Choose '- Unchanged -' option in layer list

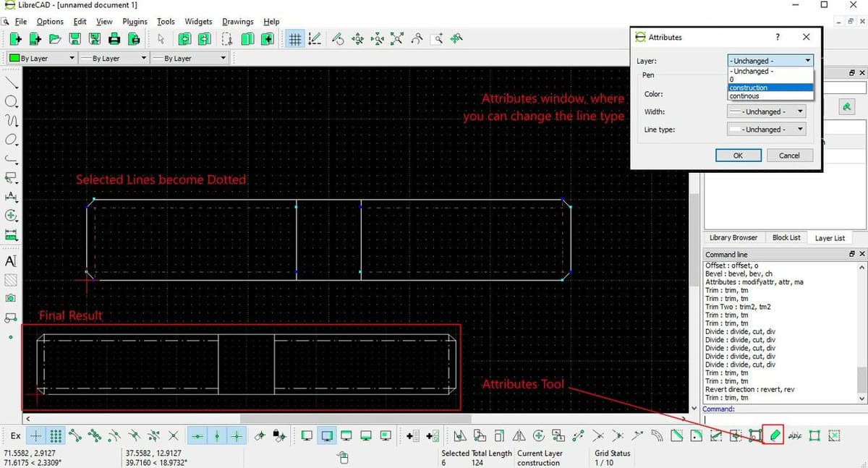pyautogui.click(x=770, y=72)
